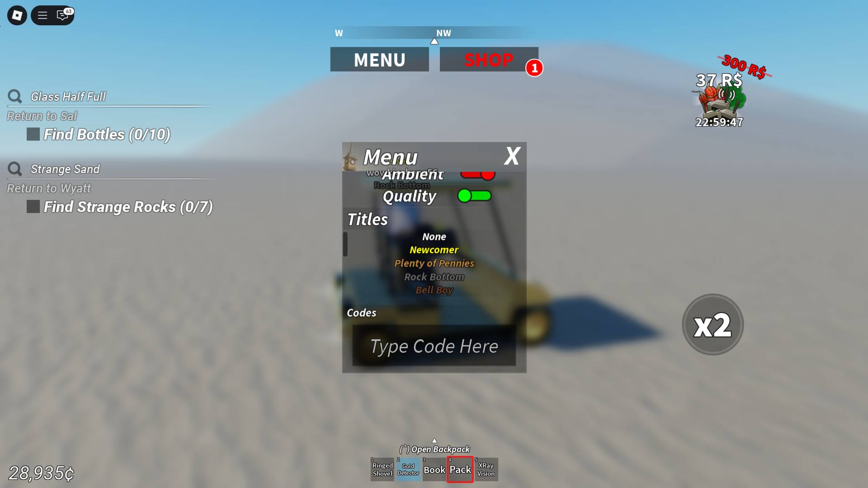Click the chat/notifications icon
The image size is (868, 488).
tap(62, 15)
